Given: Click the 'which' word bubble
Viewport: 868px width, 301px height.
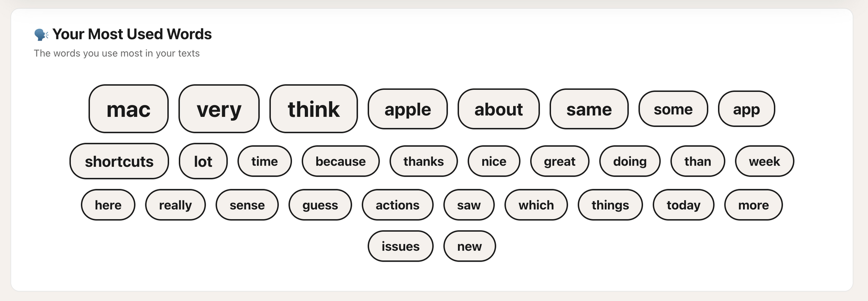Looking at the screenshot, I should pyautogui.click(x=536, y=205).
